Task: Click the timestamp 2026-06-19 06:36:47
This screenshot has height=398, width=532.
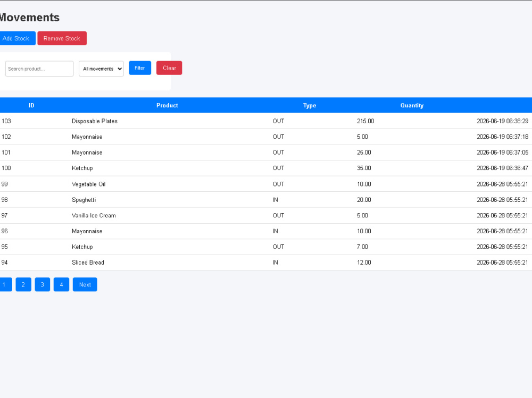Action: [x=503, y=168]
